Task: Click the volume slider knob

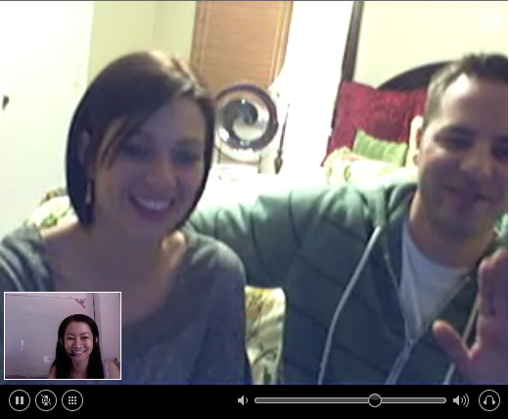Action: coord(375,400)
